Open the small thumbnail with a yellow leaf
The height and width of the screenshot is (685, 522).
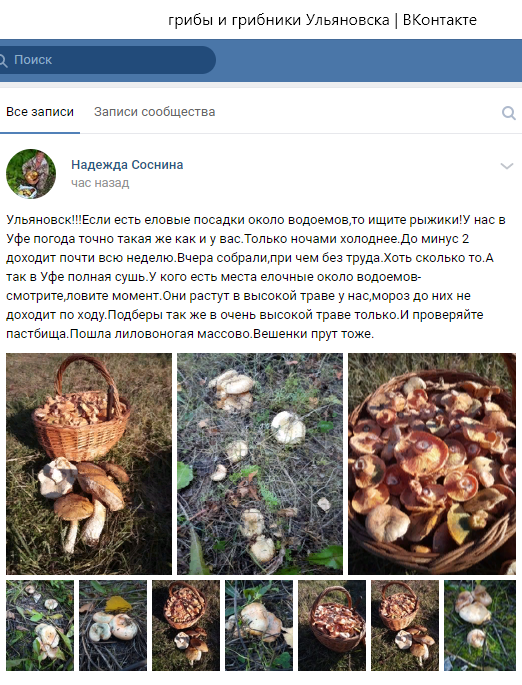(x=113, y=626)
